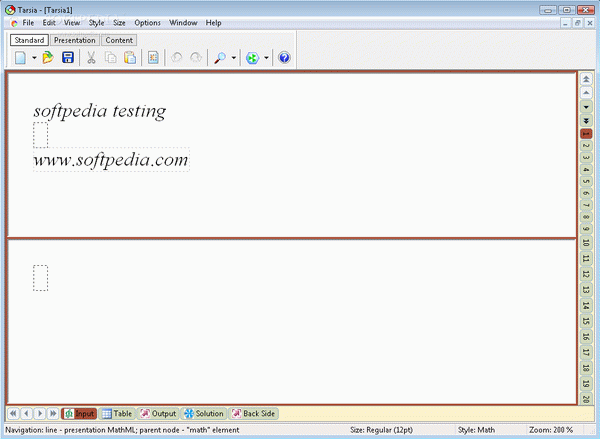Switch to the Presentation toolbar tab
Viewport: 600px width, 439px height.
pos(75,40)
